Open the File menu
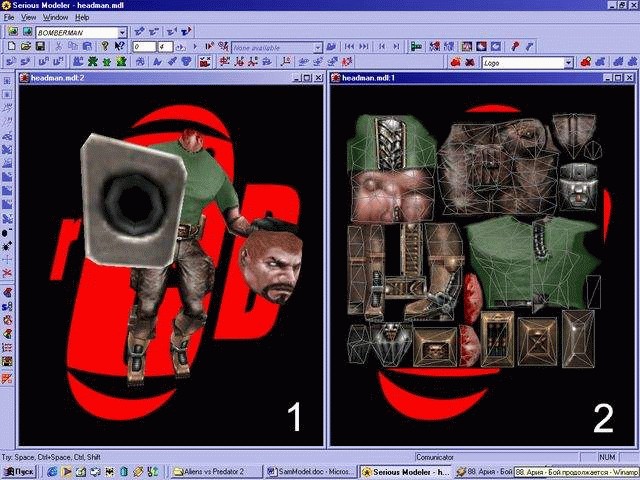This screenshot has height=480, width=640. (9, 17)
